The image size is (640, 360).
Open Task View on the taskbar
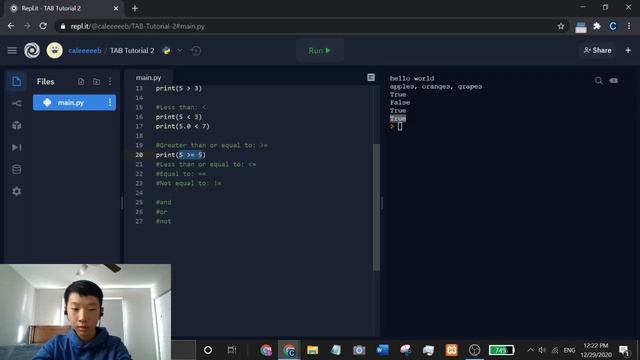[232, 350]
